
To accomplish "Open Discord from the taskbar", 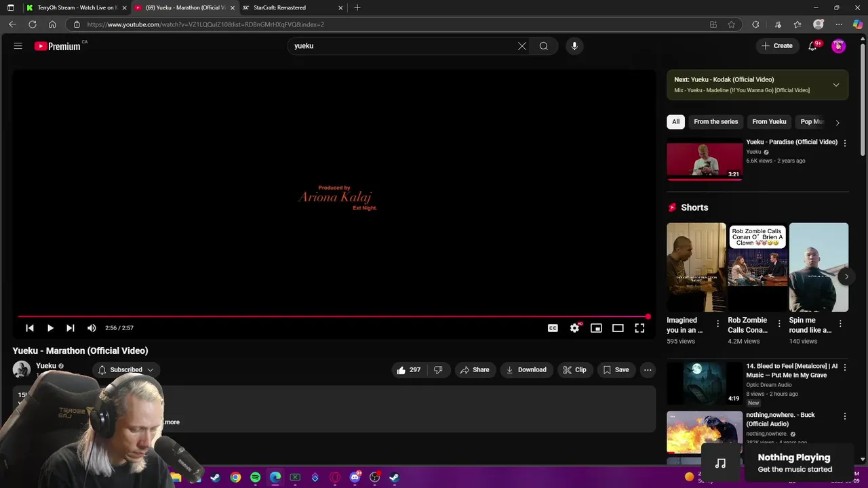I will [x=355, y=477].
